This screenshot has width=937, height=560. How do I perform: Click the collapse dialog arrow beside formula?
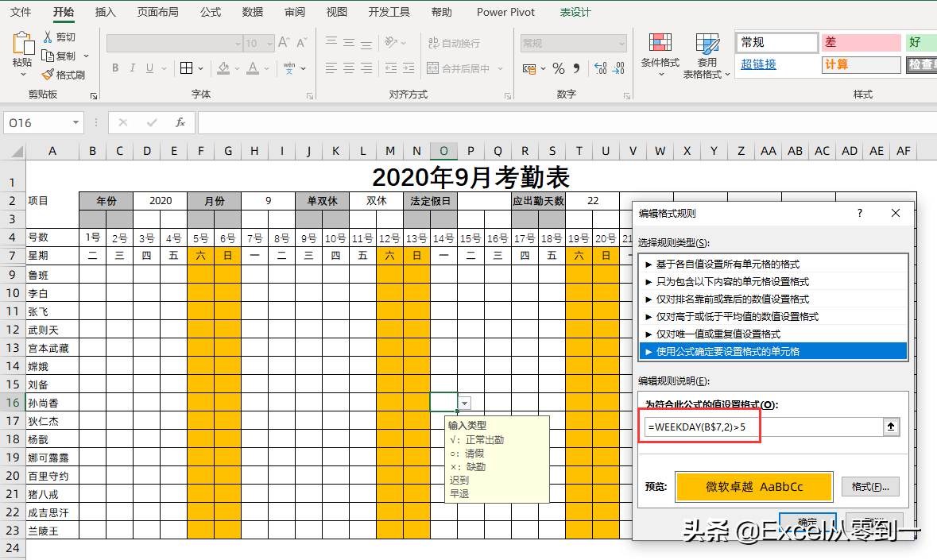click(891, 427)
